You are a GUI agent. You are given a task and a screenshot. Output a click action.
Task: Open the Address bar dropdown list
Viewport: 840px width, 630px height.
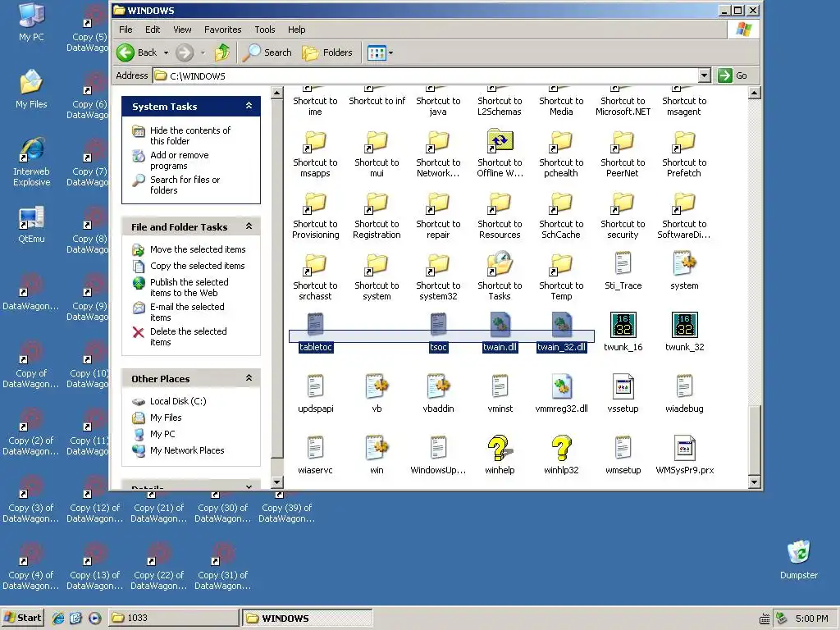click(x=705, y=75)
